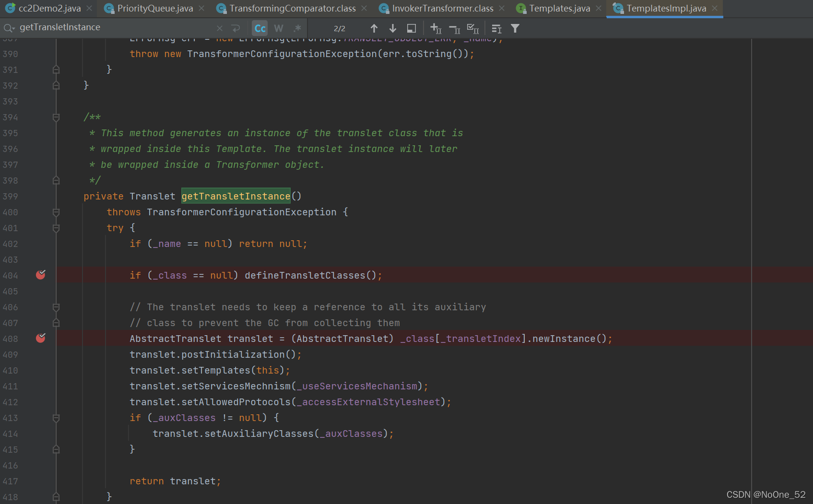Click line number 399 in gutter
The height and width of the screenshot is (504, 813).
pos(10,197)
